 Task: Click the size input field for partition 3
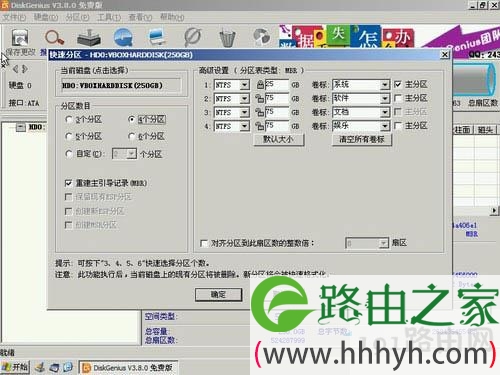click(277, 112)
